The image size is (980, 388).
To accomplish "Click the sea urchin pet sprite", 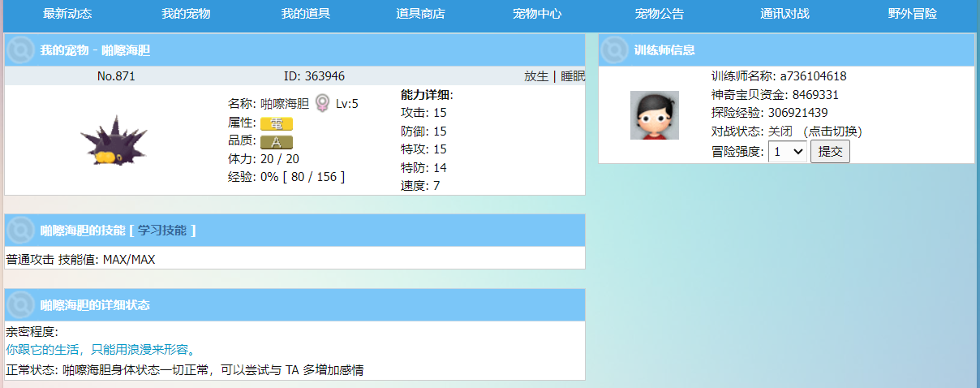I will (x=114, y=141).
